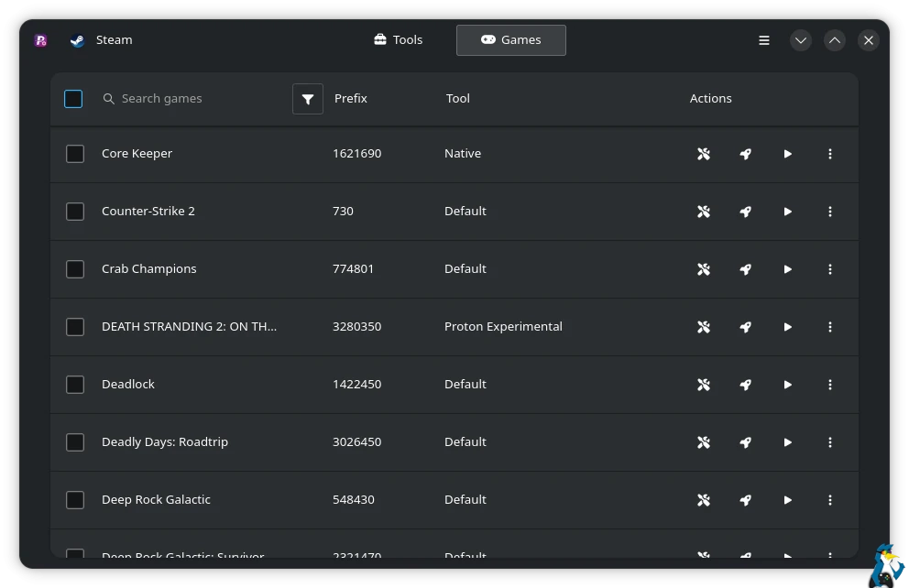This screenshot has width=909, height=588.
Task: Launch Deep Rock Galactic using play icon
Action: [x=787, y=499]
